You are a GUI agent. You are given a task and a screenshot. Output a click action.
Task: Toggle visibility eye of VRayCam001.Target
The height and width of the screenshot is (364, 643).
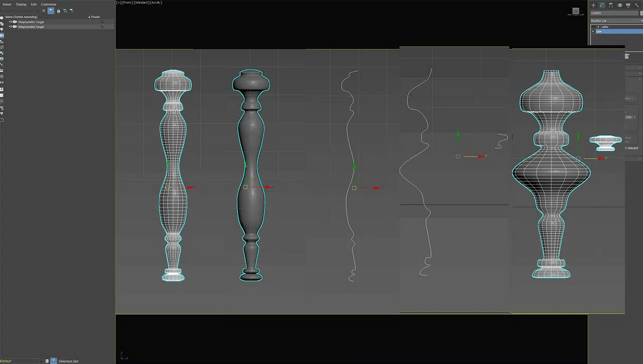click(10, 22)
